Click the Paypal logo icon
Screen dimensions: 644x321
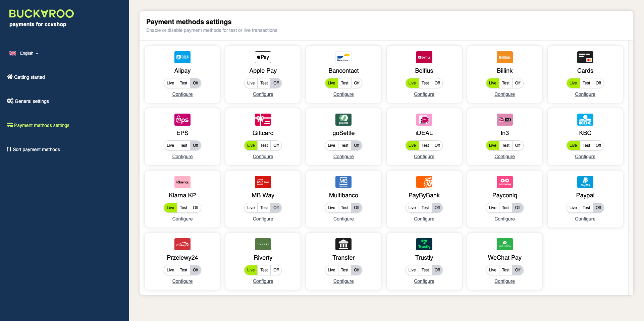[585, 182]
